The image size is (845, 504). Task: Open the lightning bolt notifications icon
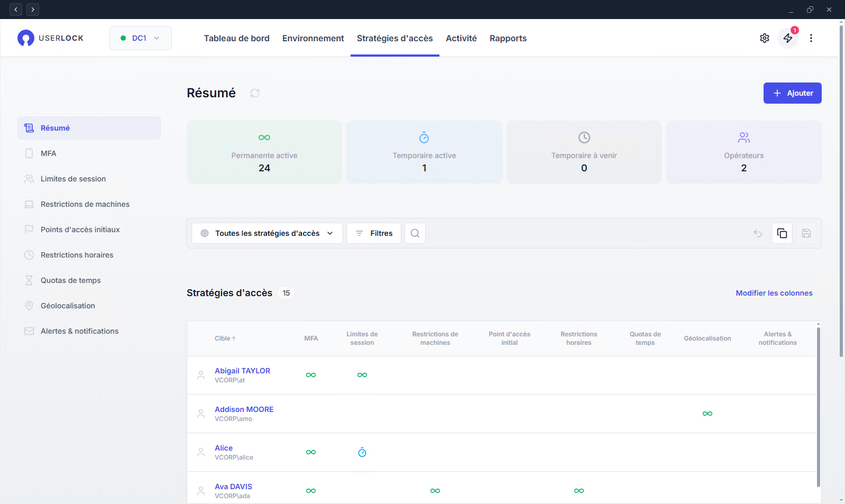[787, 38]
